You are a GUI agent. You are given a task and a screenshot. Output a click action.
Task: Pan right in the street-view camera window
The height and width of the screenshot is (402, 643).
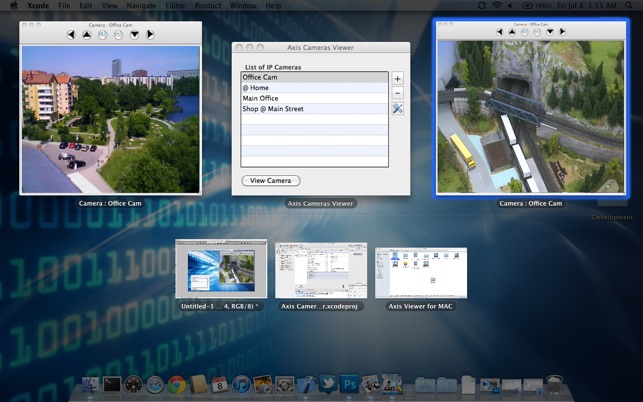click(150, 35)
